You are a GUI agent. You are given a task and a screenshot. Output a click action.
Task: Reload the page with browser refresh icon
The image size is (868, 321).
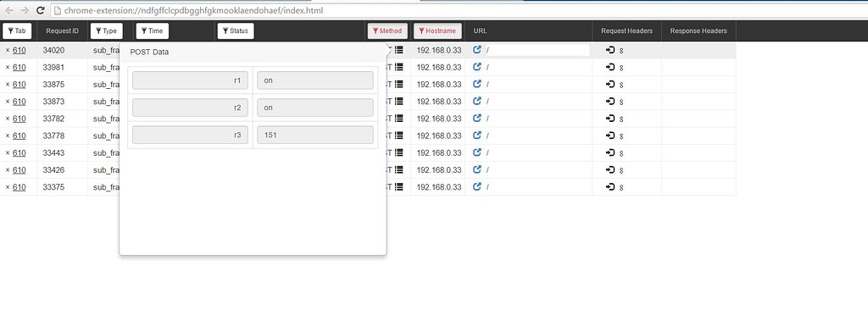pyautogui.click(x=40, y=10)
